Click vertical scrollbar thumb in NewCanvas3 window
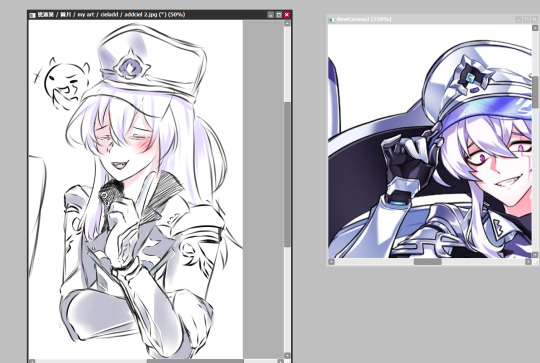Screen dimensions: 540x363 [x=535, y=92]
